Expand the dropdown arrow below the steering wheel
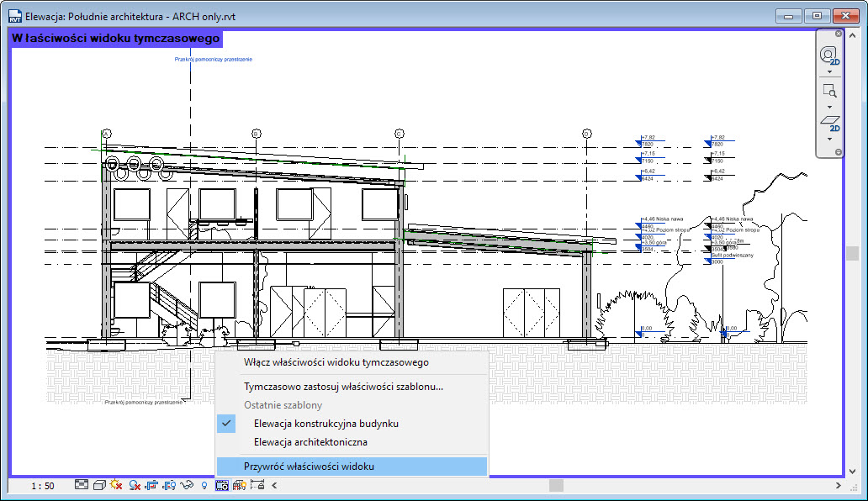The height and width of the screenshot is (501, 868). (829, 72)
